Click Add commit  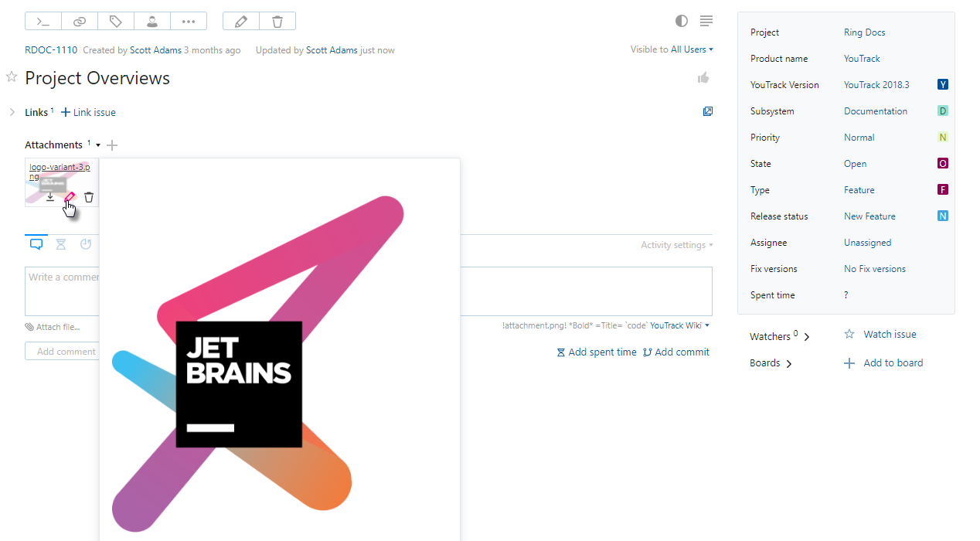click(x=676, y=352)
